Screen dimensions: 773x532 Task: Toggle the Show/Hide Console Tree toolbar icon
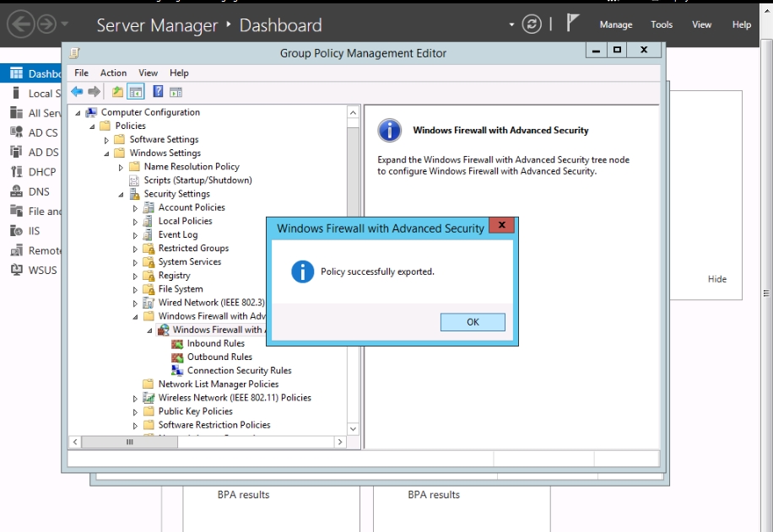coord(136,92)
